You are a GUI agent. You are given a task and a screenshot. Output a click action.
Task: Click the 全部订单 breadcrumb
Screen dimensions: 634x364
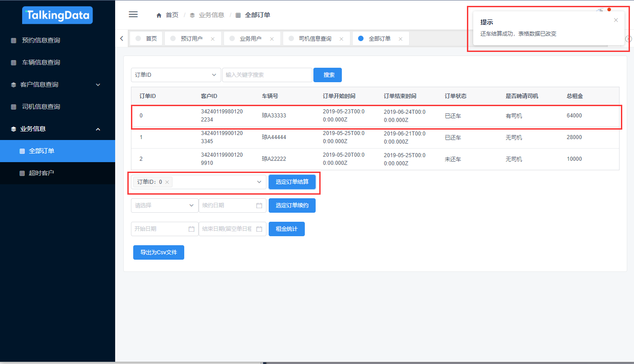click(253, 15)
